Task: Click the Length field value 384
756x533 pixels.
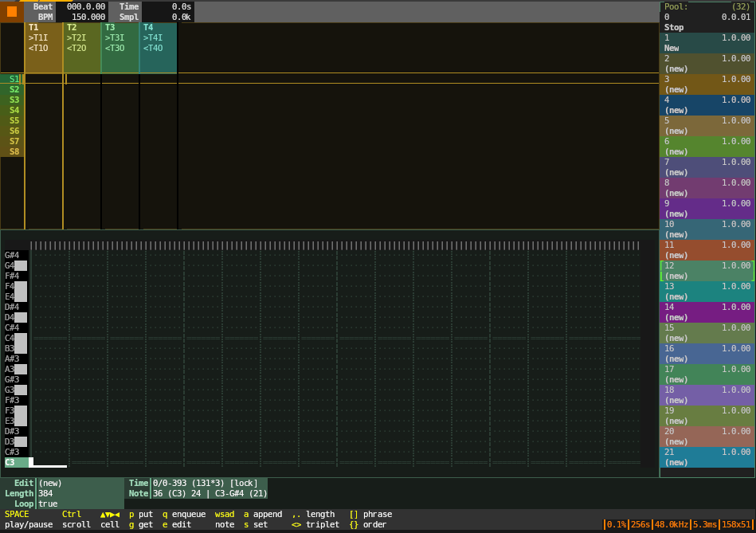Action: (45, 493)
